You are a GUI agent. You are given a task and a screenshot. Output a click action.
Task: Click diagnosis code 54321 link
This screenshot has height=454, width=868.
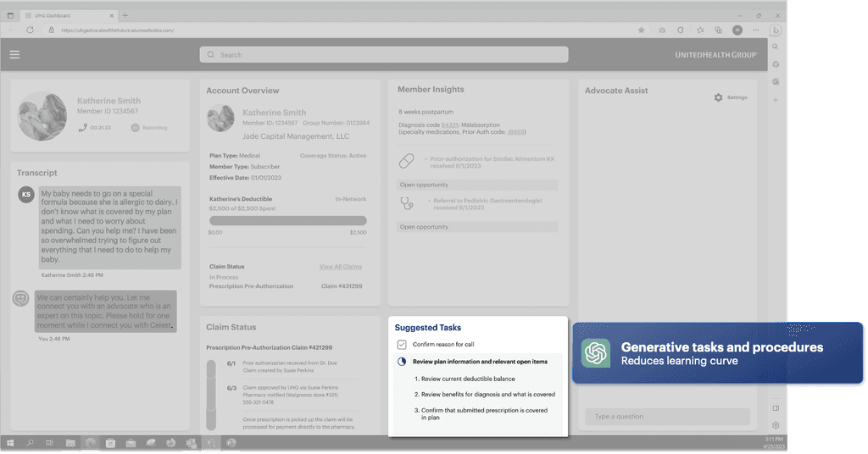tap(449, 125)
